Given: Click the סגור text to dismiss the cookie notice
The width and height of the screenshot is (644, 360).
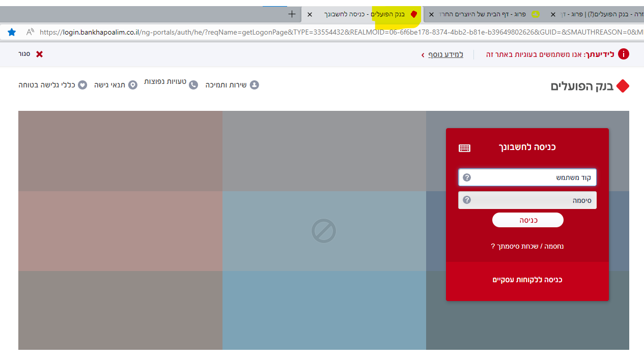Looking at the screenshot, I should pos(24,54).
